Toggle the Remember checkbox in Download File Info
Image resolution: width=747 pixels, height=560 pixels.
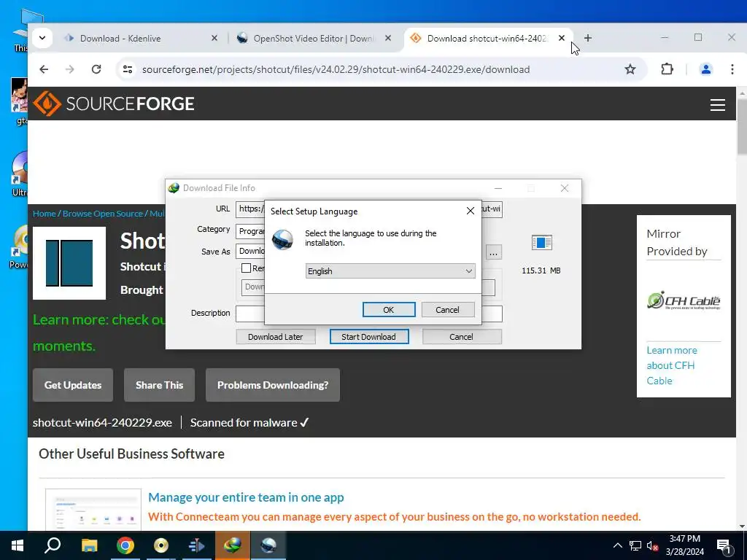click(x=246, y=268)
